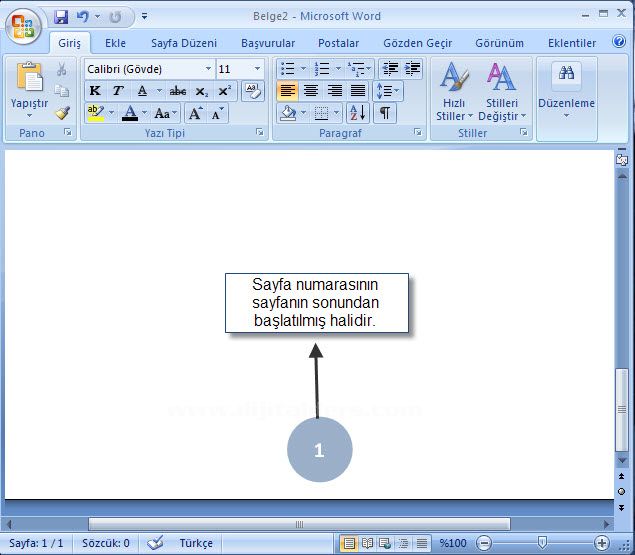Switch to Full Screen Reading view

367,543
